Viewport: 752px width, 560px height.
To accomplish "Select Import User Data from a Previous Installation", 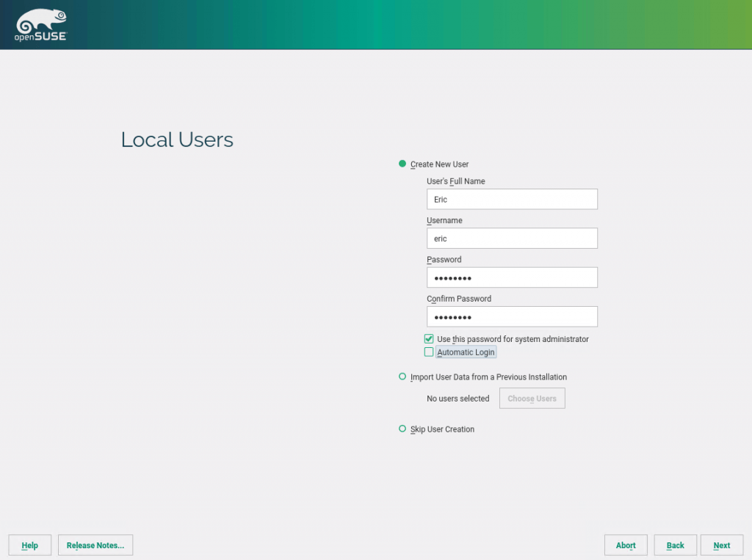I will click(x=402, y=377).
